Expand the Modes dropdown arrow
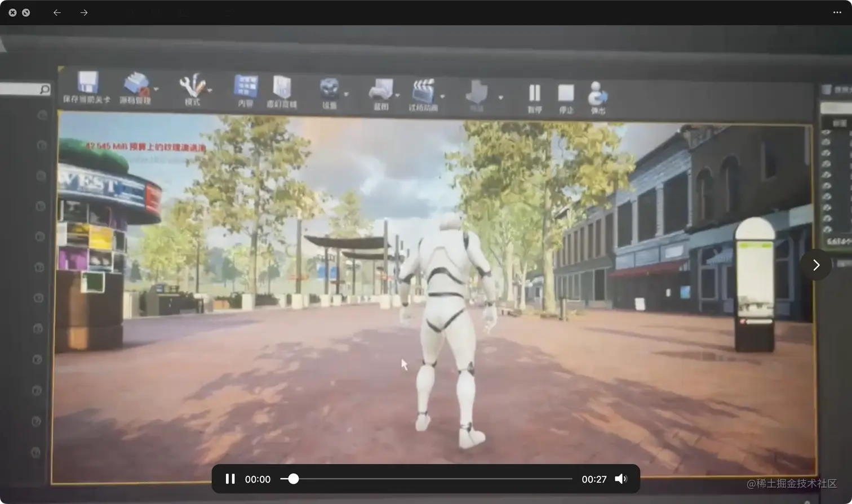 click(210, 90)
